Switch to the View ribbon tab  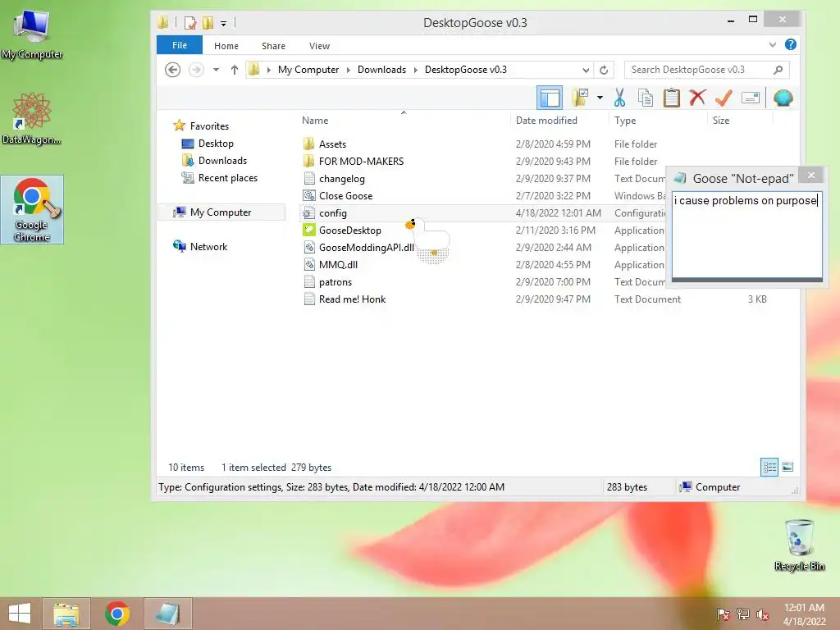click(319, 46)
